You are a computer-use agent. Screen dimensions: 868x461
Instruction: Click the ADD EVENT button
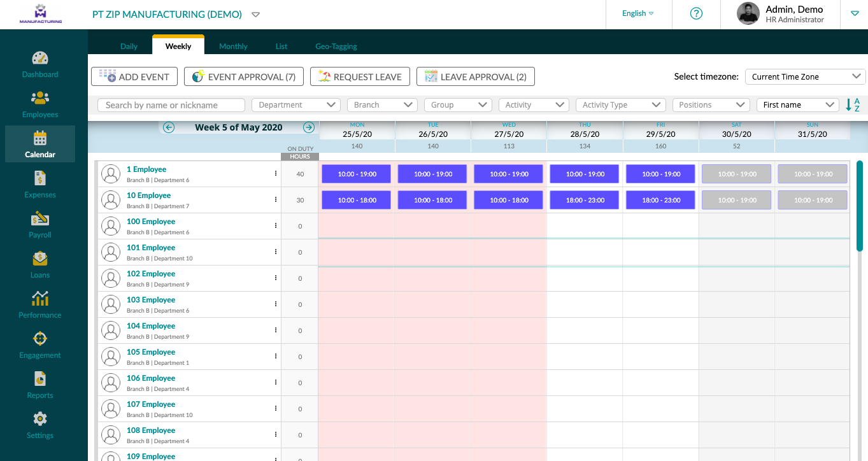134,76
